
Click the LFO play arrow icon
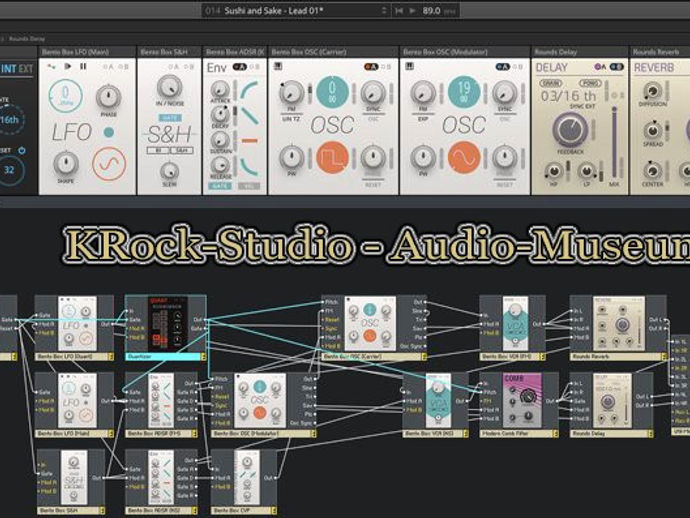pyautogui.click(x=67, y=66)
